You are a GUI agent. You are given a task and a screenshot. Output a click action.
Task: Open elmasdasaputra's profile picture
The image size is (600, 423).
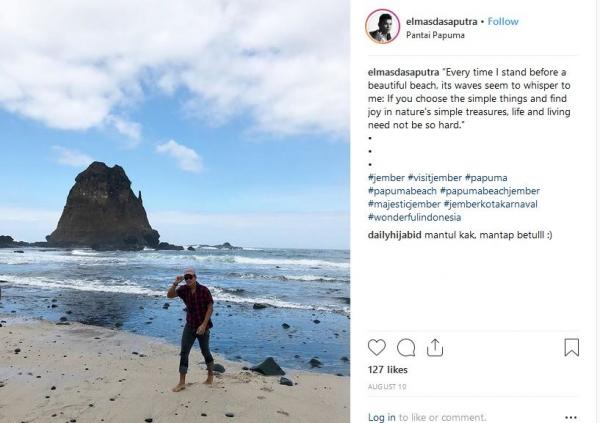tap(382, 26)
